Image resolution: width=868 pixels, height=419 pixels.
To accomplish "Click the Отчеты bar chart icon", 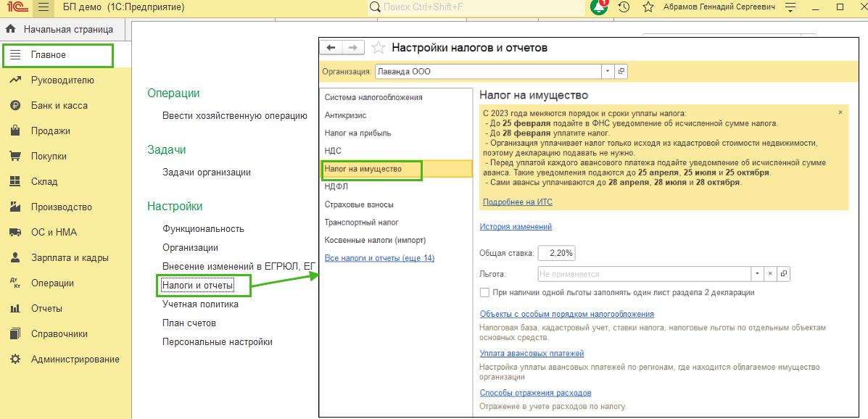I will (x=15, y=308).
